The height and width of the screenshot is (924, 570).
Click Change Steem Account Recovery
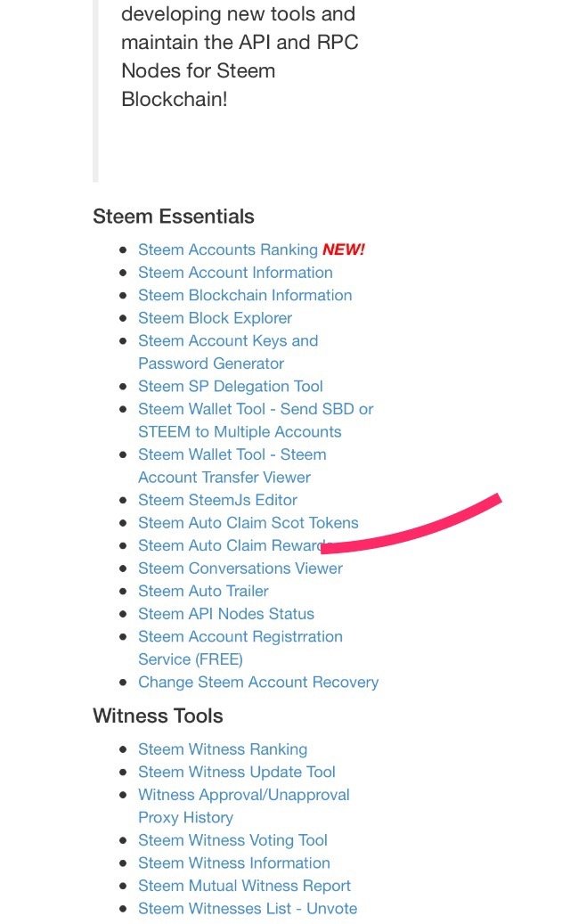[x=258, y=683]
